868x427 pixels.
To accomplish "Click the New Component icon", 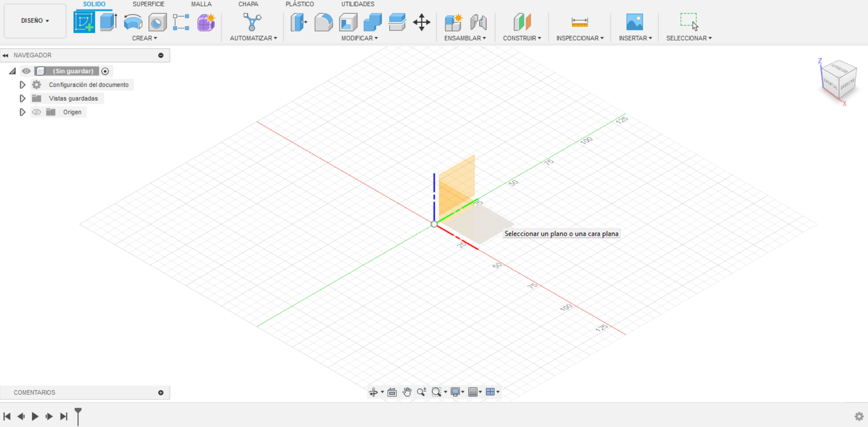I will point(453,22).
